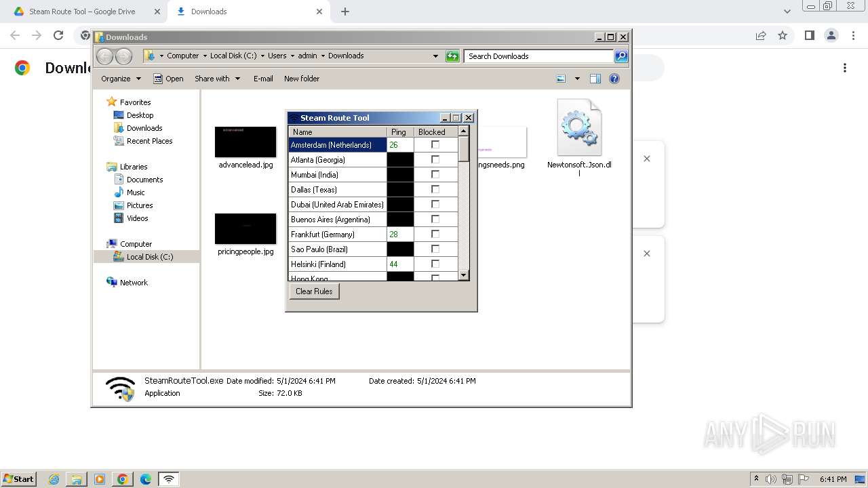Screen dimensions: 868x488
Task: Open the Organize menu in Explorer
Action: tap(121, 79)
